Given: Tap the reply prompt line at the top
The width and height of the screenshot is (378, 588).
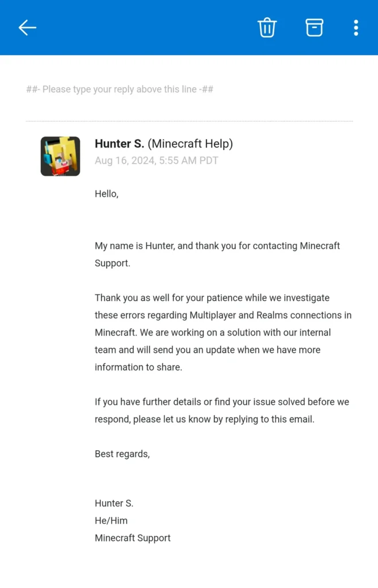Looking at the screenshot, I should pyautogui.click(x=120, y=89).
